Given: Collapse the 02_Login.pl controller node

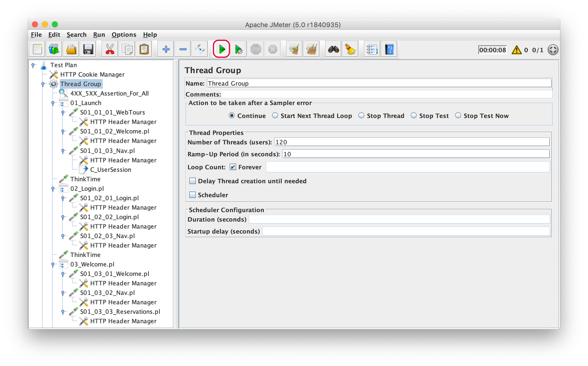Looking at the screenshot, I should [53, 189].
